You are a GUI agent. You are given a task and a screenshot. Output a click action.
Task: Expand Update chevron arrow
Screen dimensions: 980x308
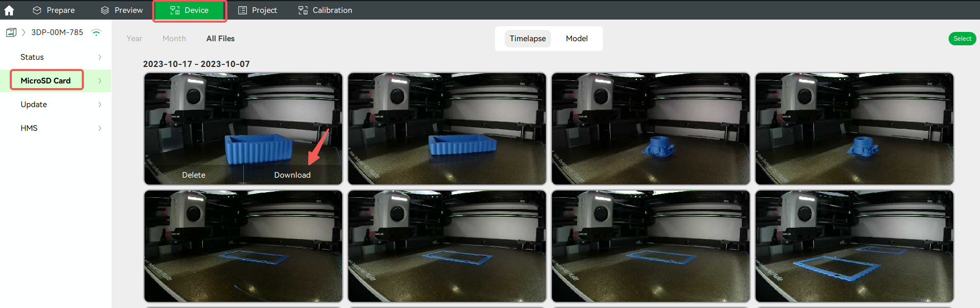pyautogui.click(x=100, y=105)
